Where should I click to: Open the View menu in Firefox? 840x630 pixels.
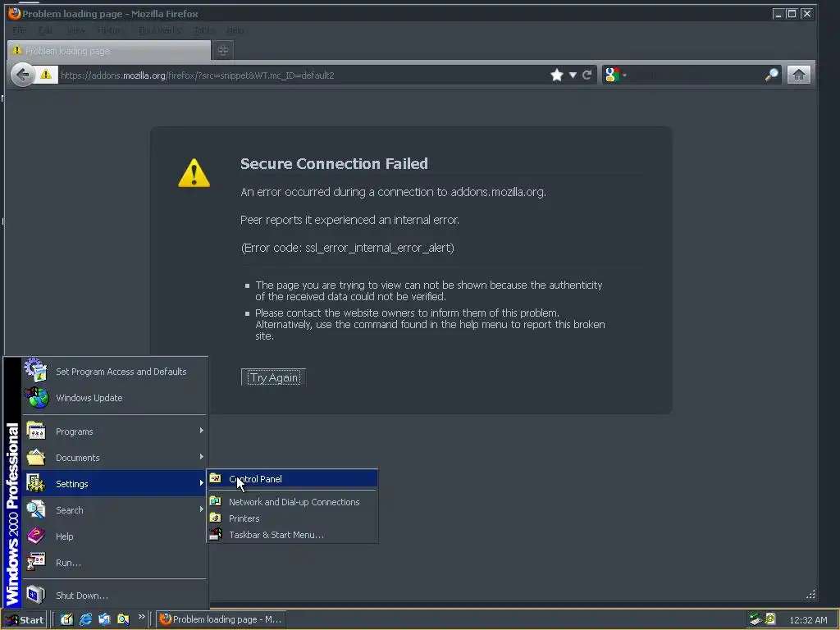click(75, 30)
